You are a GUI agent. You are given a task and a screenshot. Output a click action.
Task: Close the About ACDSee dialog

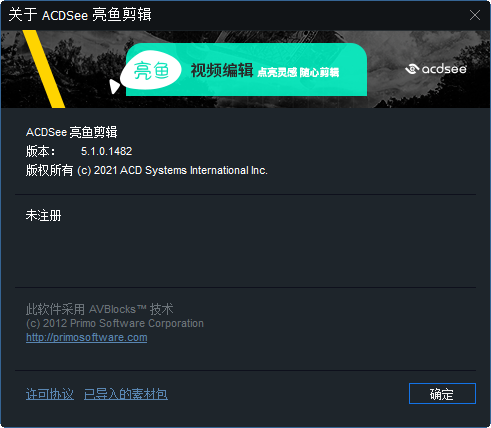pos(475,15)
